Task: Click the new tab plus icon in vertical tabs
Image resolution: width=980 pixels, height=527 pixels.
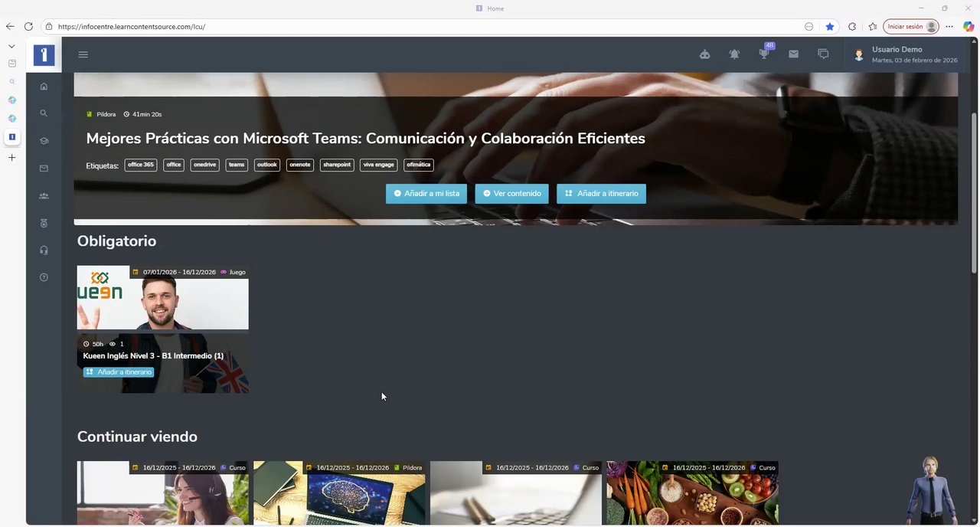Action: [x=11, y=158]
